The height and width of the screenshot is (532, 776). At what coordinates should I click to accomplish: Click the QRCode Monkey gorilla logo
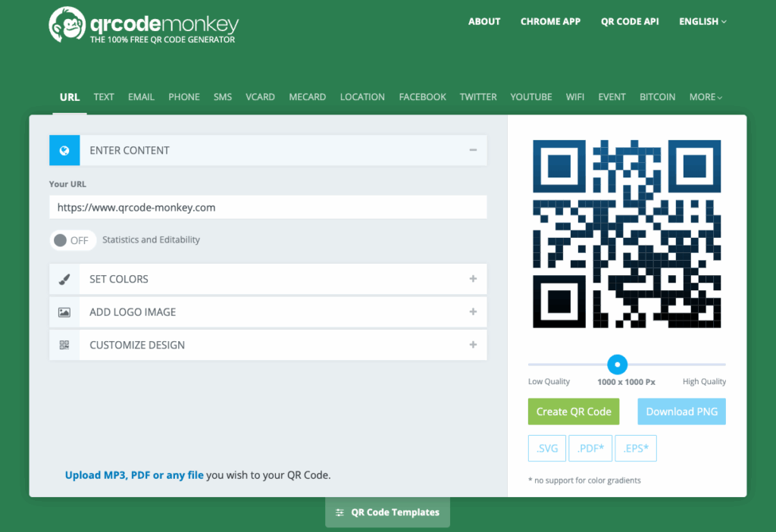68,24
